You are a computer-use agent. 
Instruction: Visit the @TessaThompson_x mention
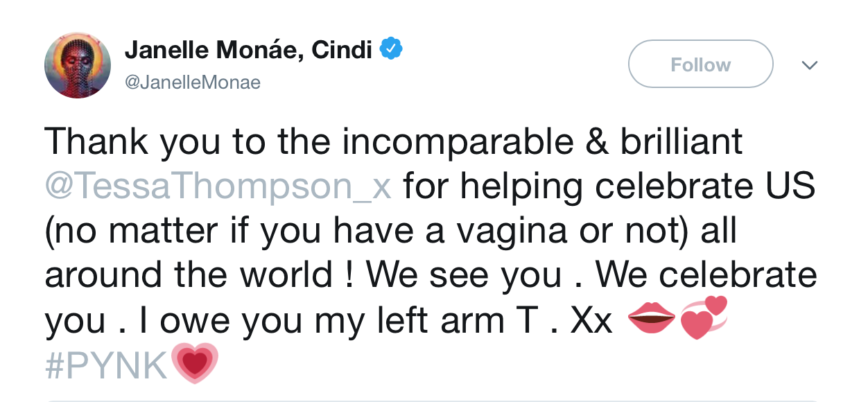coord(218,187)
